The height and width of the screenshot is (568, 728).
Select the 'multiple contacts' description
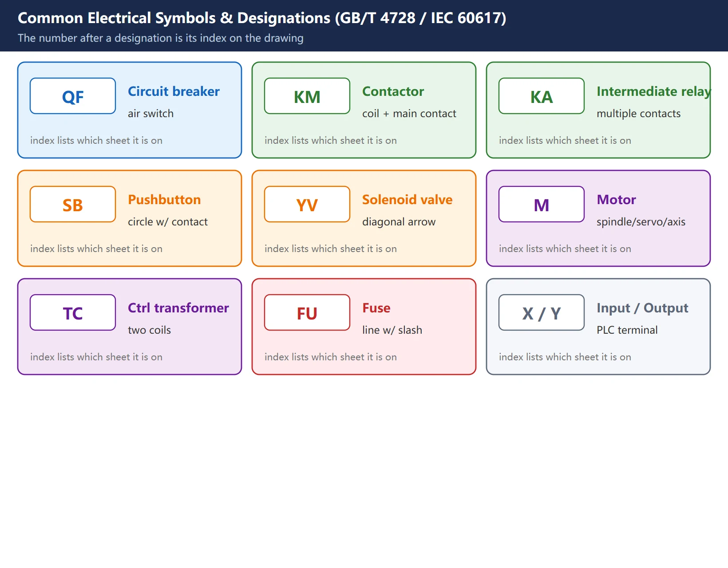638,114
